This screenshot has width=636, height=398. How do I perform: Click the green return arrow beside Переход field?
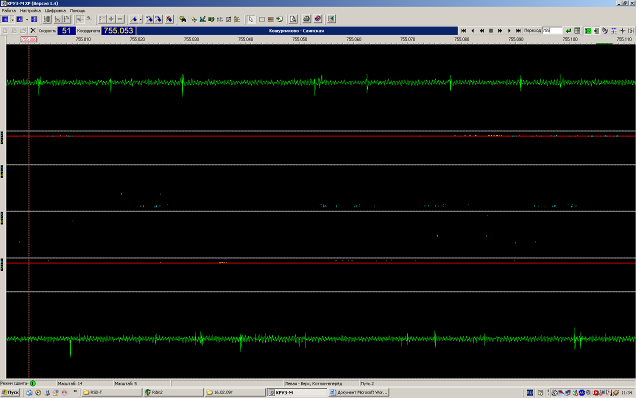[568, 30]
